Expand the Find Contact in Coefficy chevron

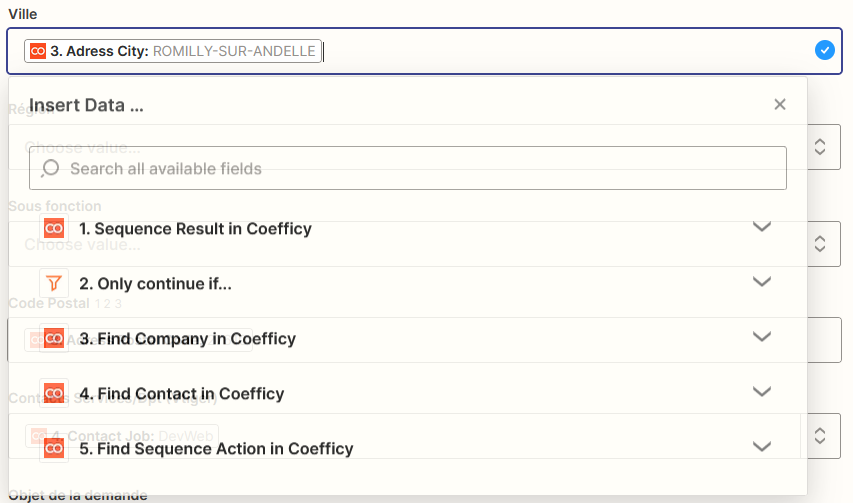coord(762,392)
